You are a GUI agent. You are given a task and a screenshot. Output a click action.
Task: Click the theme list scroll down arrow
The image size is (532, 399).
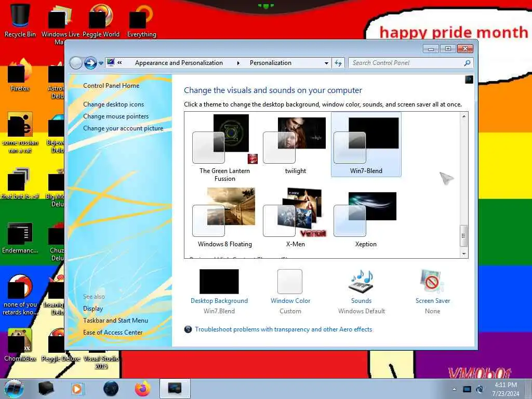(x=464, y=254)
